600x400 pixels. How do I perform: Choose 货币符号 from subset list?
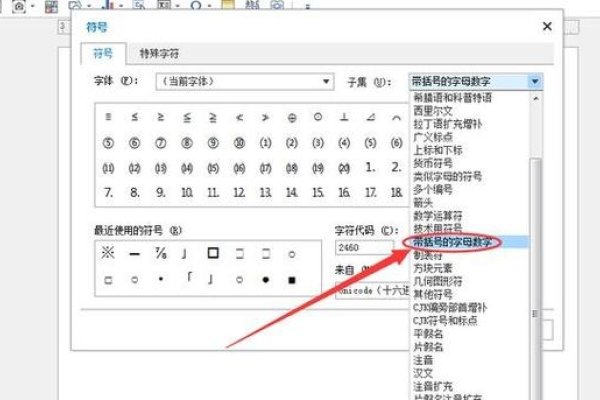click(433, 163)
